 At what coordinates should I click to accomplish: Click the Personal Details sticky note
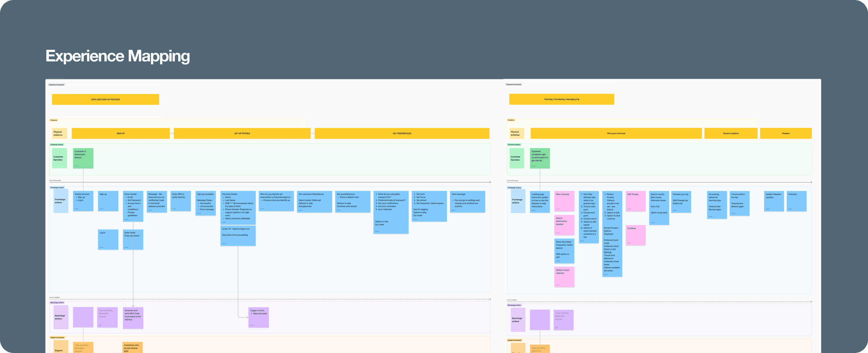tap(238, 207)
